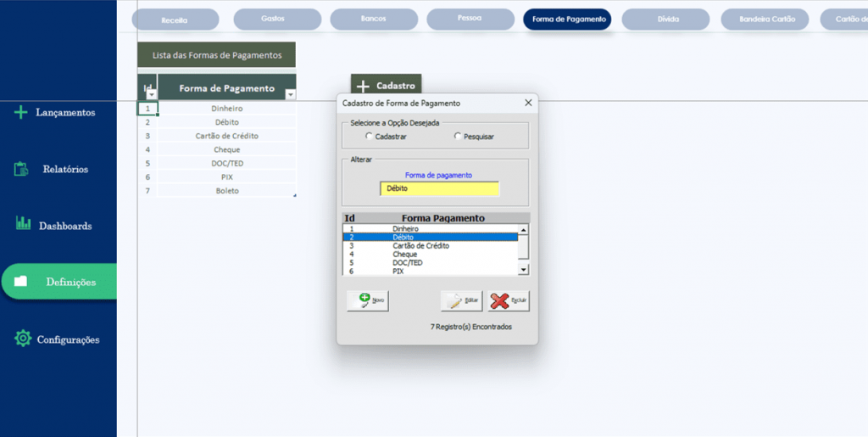Click selected Id cell 1 in spreadsheet
Image resolution: width=868 pixels, height=437 pixels.
(x=147, y=109)
